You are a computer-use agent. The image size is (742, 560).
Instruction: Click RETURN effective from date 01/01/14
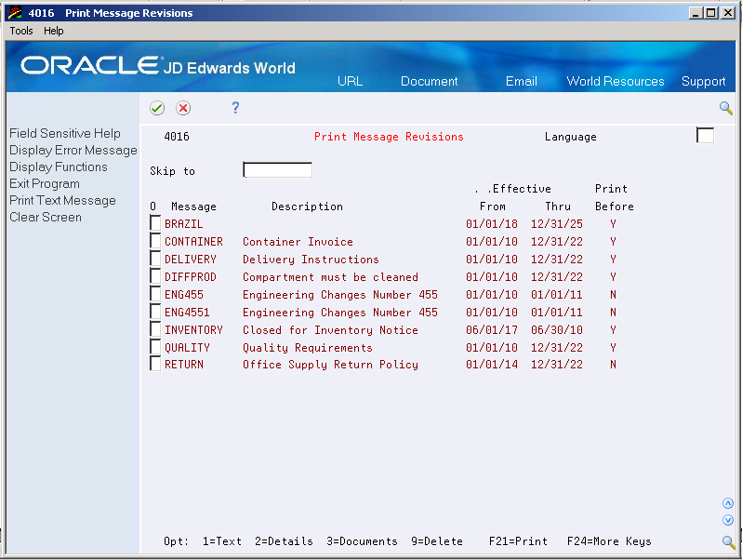[x=492, y=365]
